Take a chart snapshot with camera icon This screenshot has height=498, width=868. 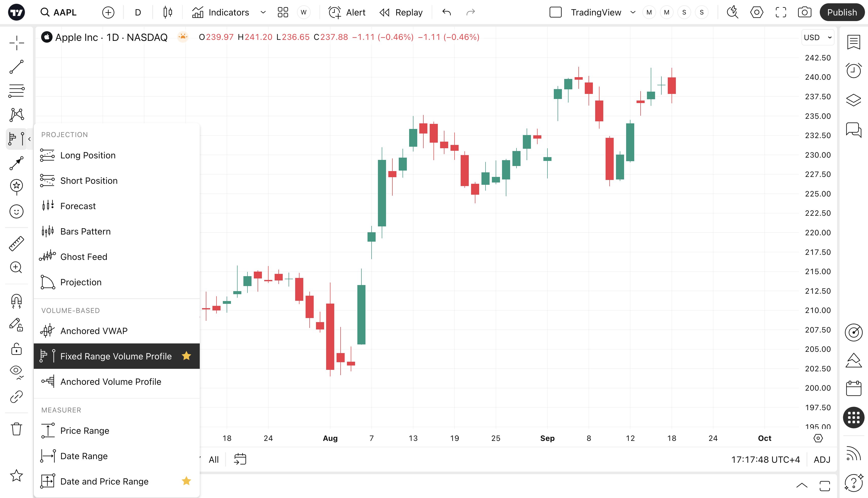click(804, 13)
